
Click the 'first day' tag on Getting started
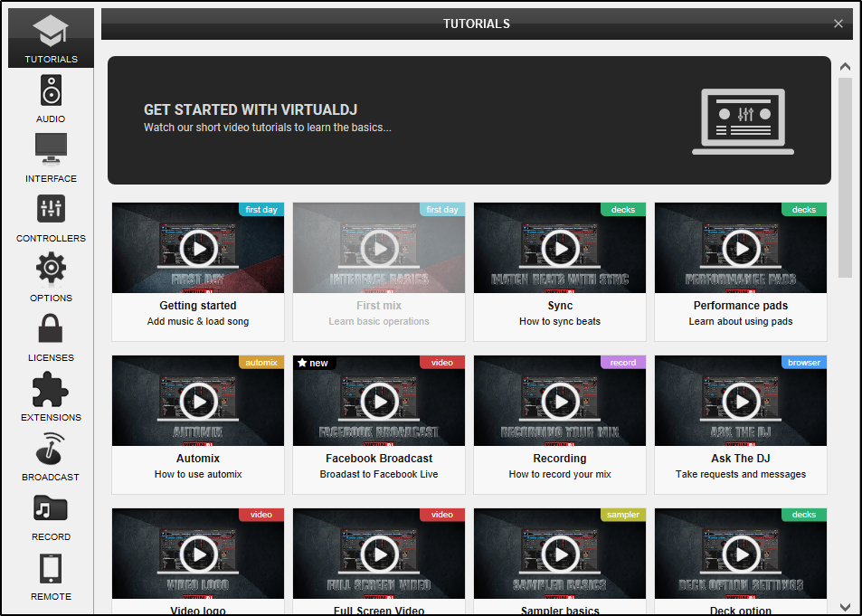261,210
